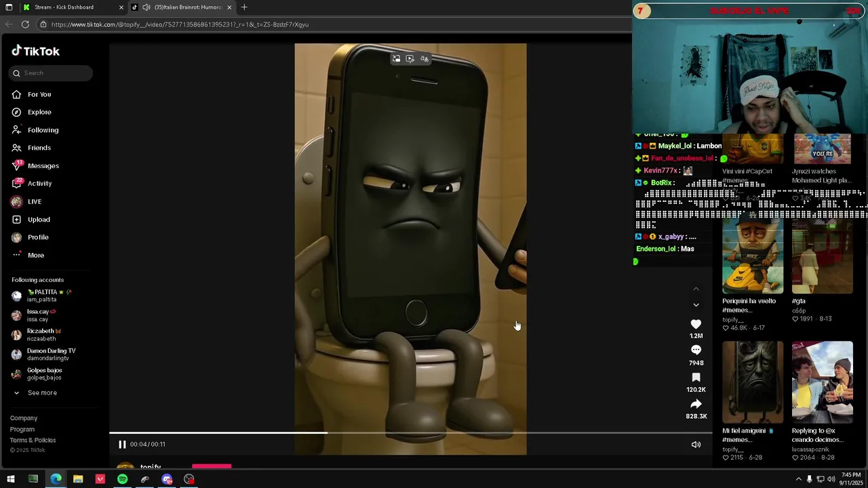Click picture-in-picture overlay icon
868x488 pixels.
(397, 59)
